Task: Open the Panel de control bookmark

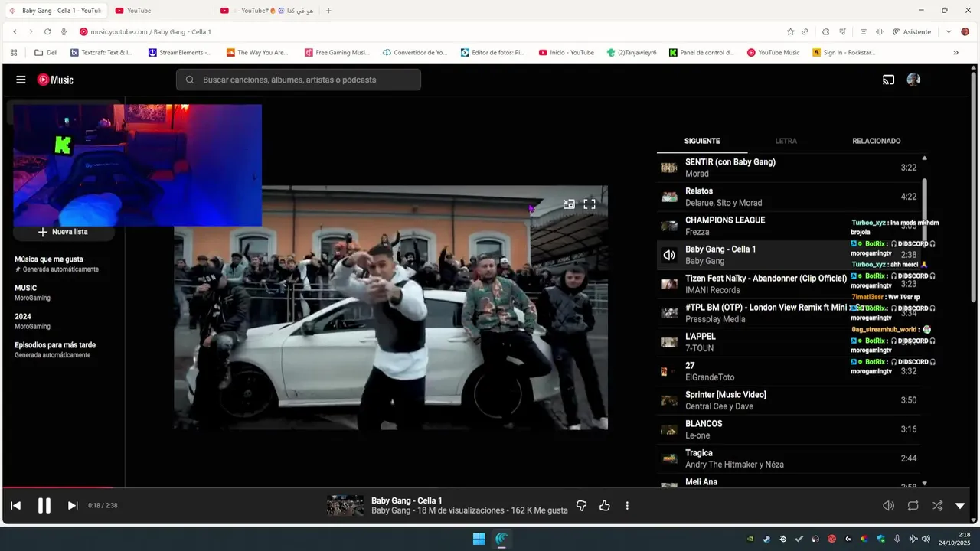Action: [x=701, y=53]
